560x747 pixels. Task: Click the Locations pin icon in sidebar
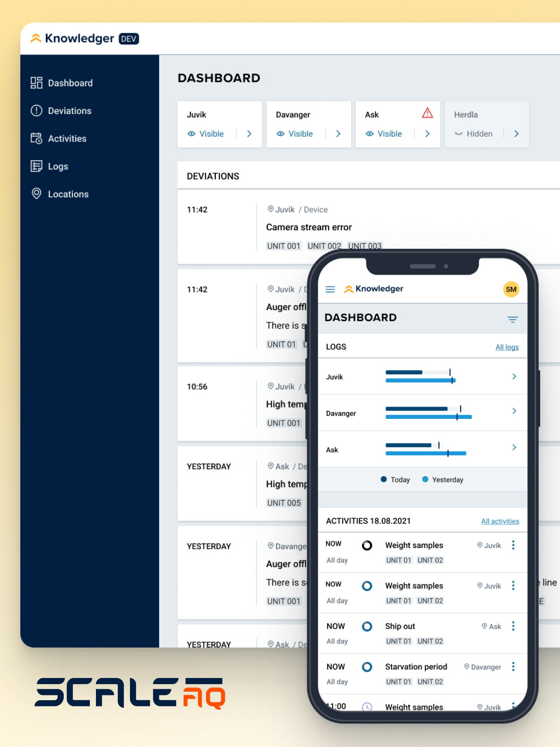coord(36,194)
